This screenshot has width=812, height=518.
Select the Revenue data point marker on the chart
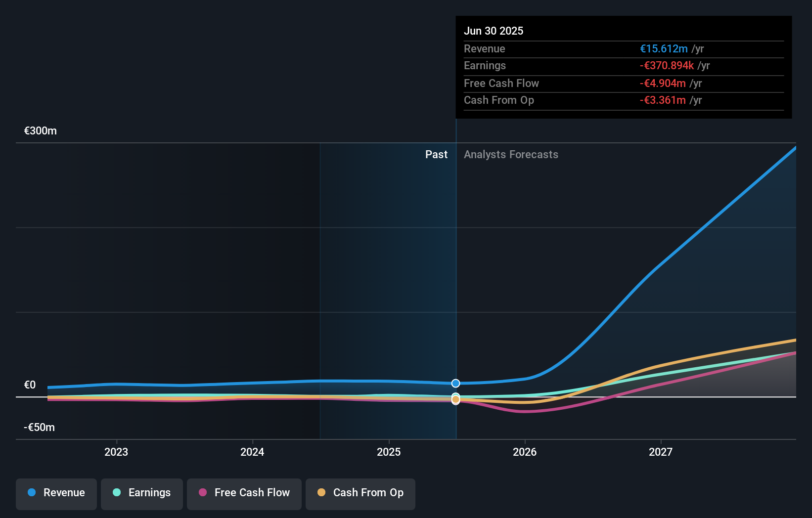click(x=455, y=383)
